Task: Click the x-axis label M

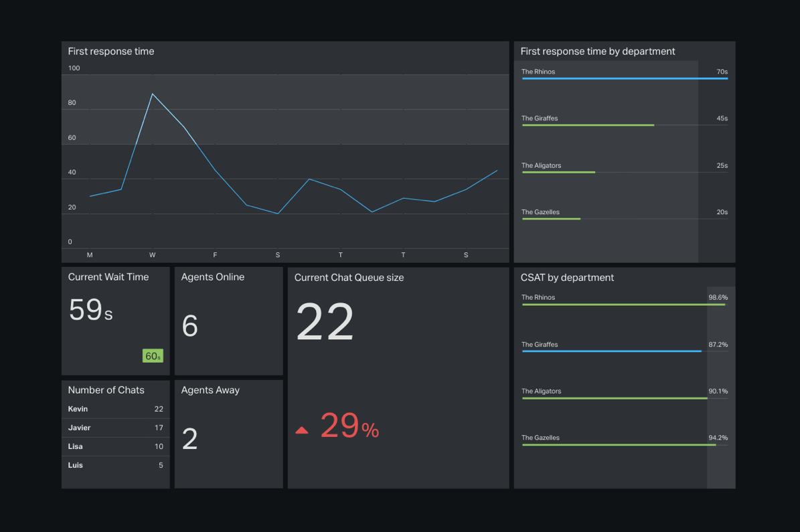Action: pyautogui.click(x=90, y=254)
